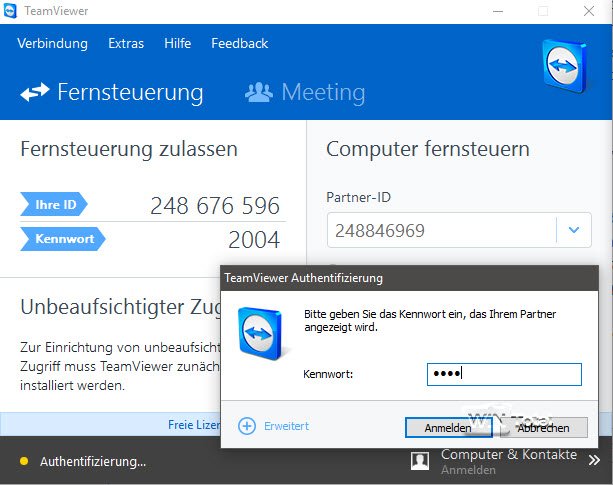Image resolution: width=613 pixels, height=485 pixels.
Task: Click the Anmelden button
Action: pyautogui.click(x=448, y=428)
